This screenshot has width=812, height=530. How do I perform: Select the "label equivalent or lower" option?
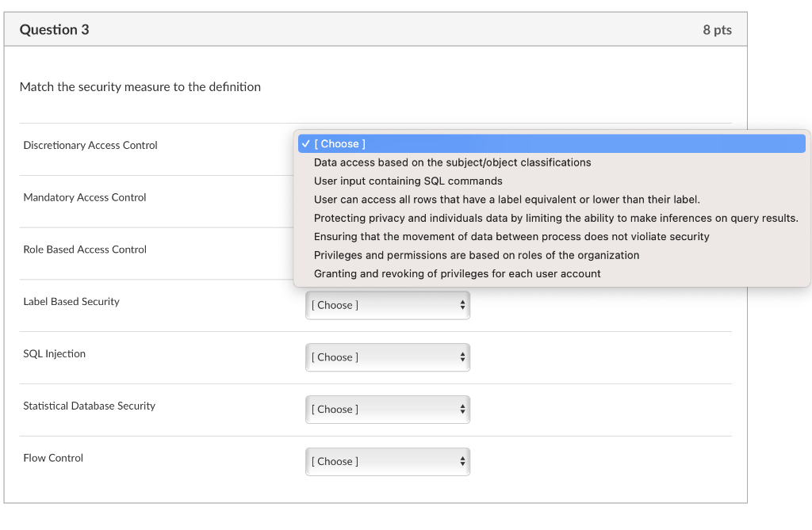click(507, 200)
